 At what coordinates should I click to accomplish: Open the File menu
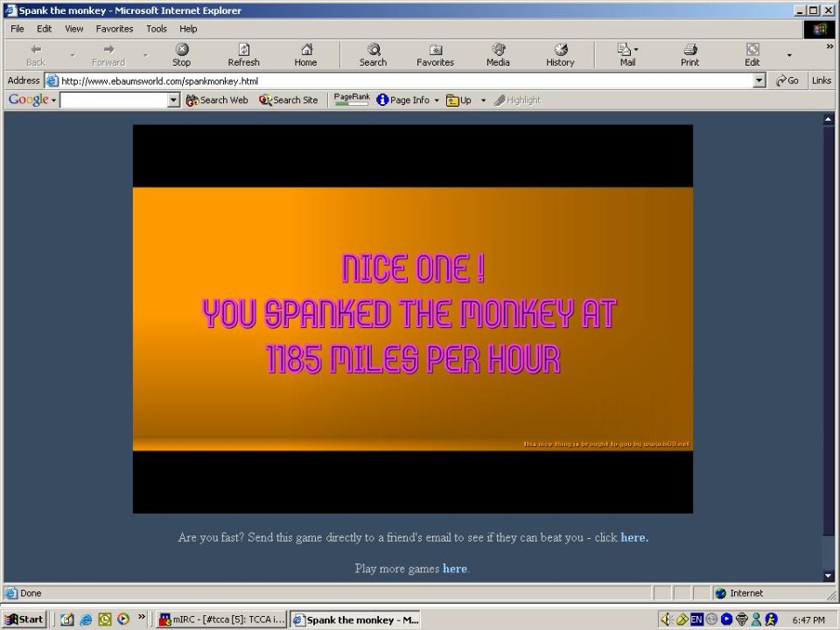point(17,29)
